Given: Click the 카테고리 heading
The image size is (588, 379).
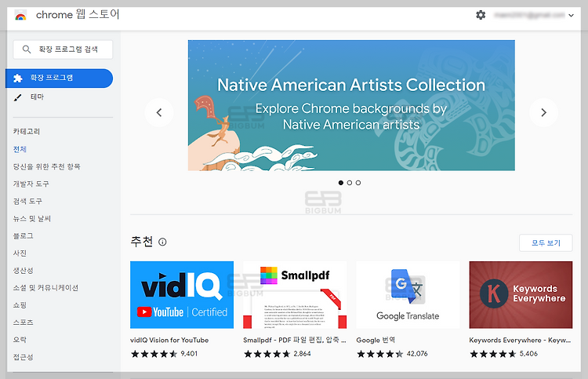Looking at the screenshot, I should [x=27, y=131].
